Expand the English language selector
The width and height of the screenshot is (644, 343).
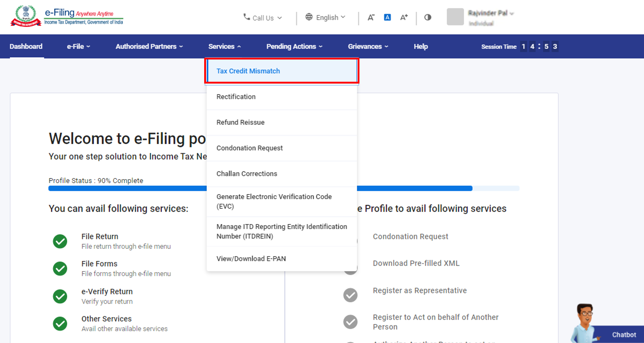point(325,18)
